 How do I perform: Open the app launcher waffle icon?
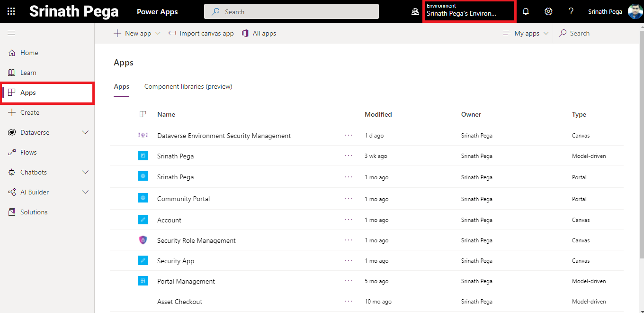pyautogui.click(x=11, y=11)
